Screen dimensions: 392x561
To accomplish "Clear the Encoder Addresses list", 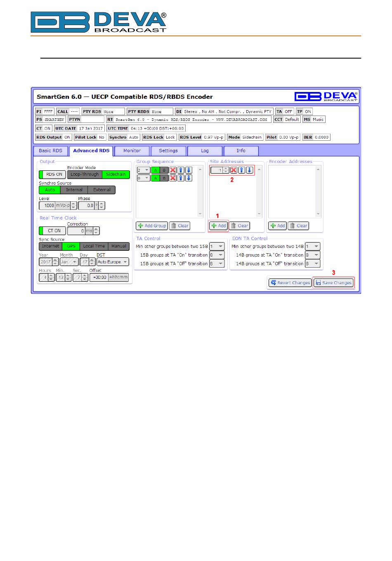I will (x=298, y=226).
